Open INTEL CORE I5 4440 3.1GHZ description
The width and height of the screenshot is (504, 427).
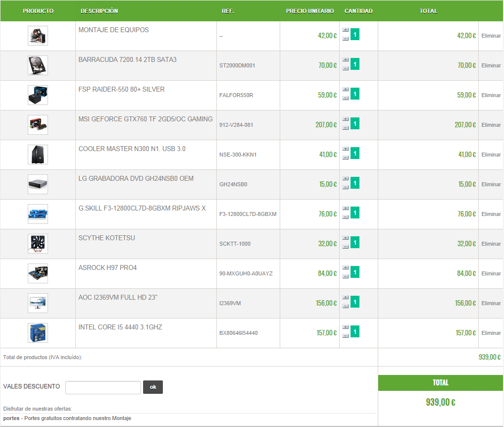click(120, 327)
